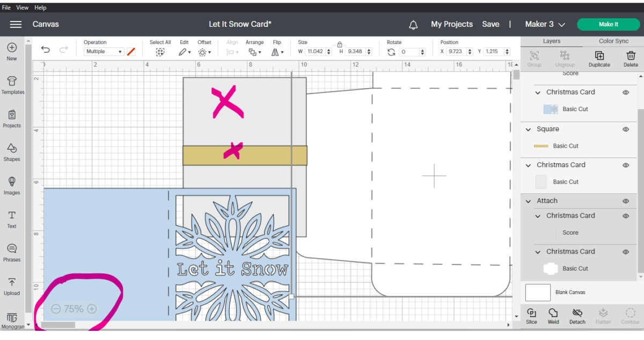Click the Width size field

(319, 52)
